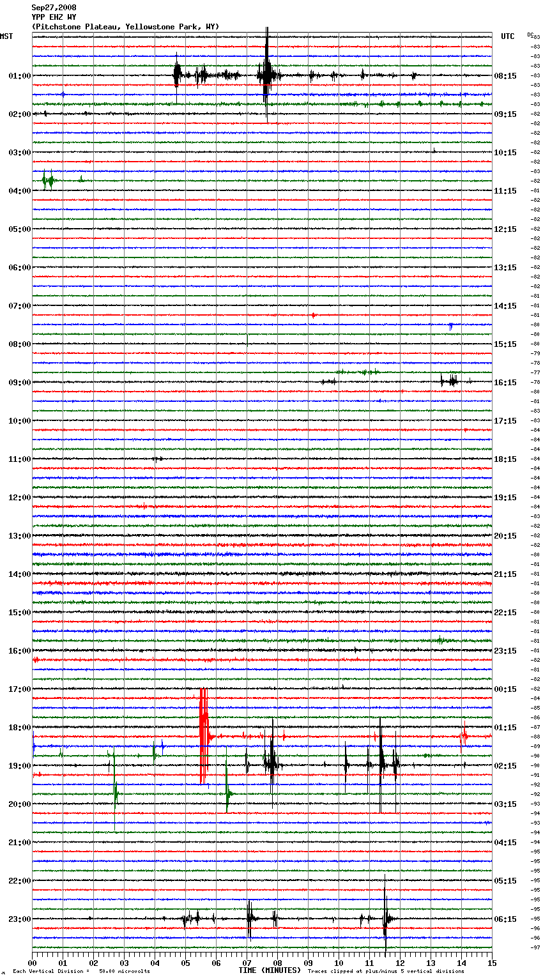Select the 02:00 MST time label

click(x=20, y=114)
